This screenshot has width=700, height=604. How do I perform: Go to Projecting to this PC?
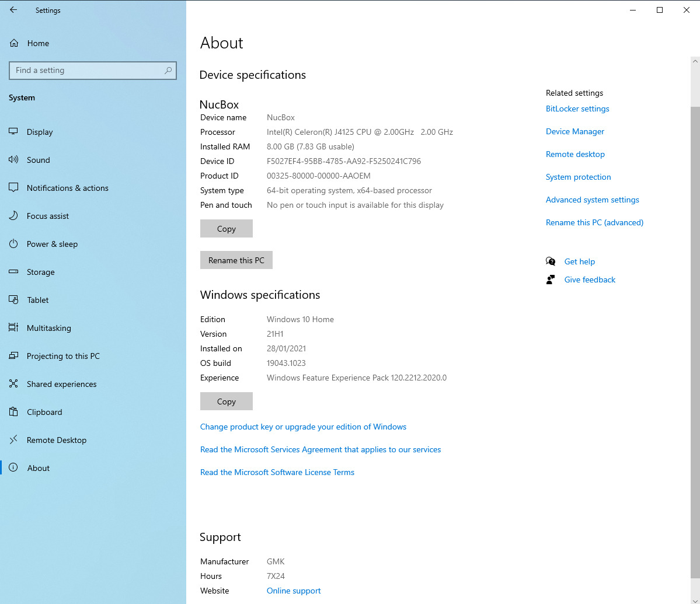[93, 357]
